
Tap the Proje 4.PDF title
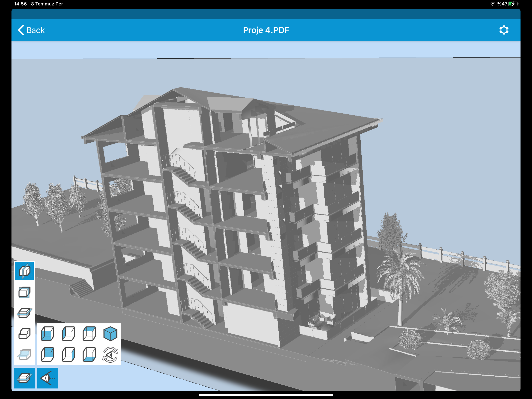(266, 30)
